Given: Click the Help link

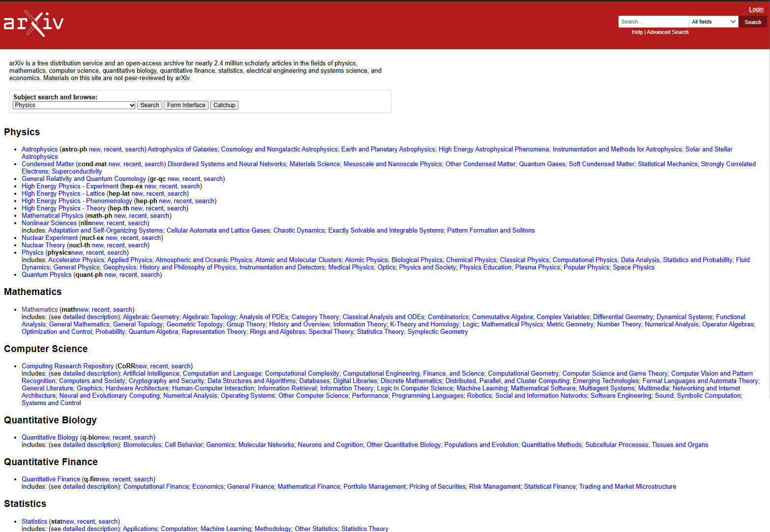Looking at the screenshot, I should tap(637, 32).
